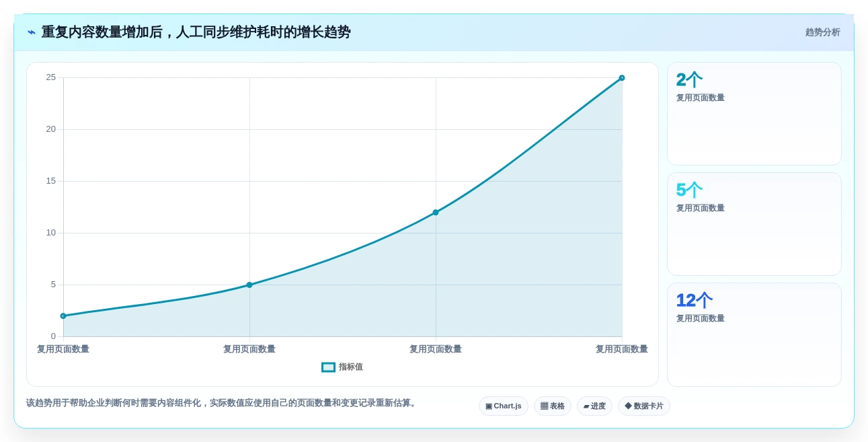Open the 2个 复用页面数量 card
The image size is (868, 442).
click(x=754, y=114)
